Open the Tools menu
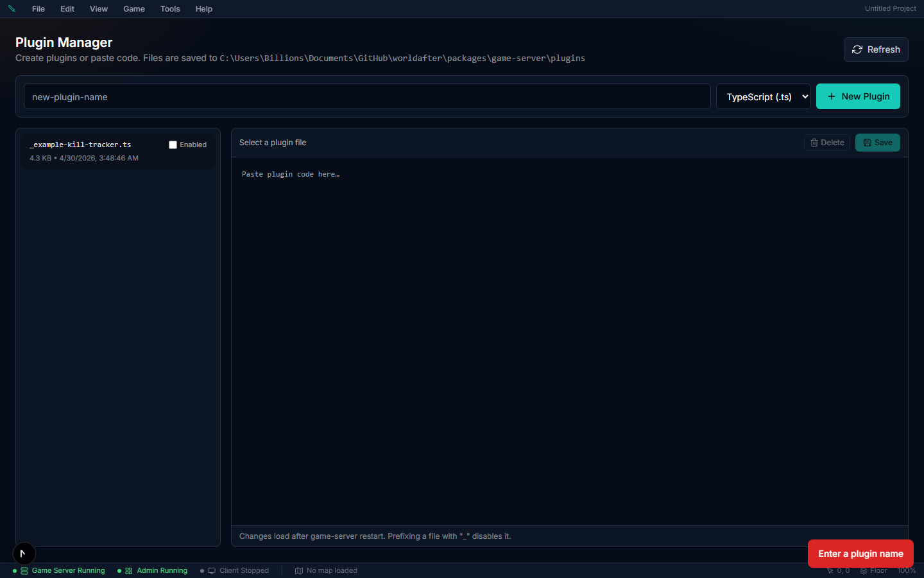The height and width of the screenshot is (578, 924). (x=170, y=9)
